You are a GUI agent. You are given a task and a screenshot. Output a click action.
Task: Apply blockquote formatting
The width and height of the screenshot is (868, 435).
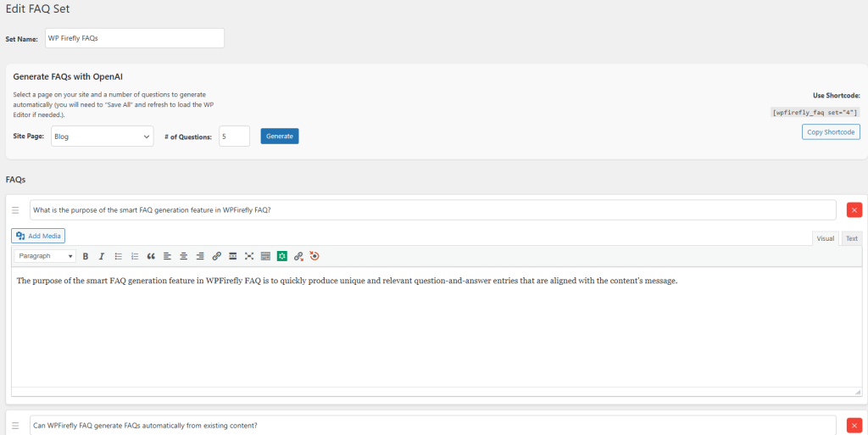click(151, 256)
